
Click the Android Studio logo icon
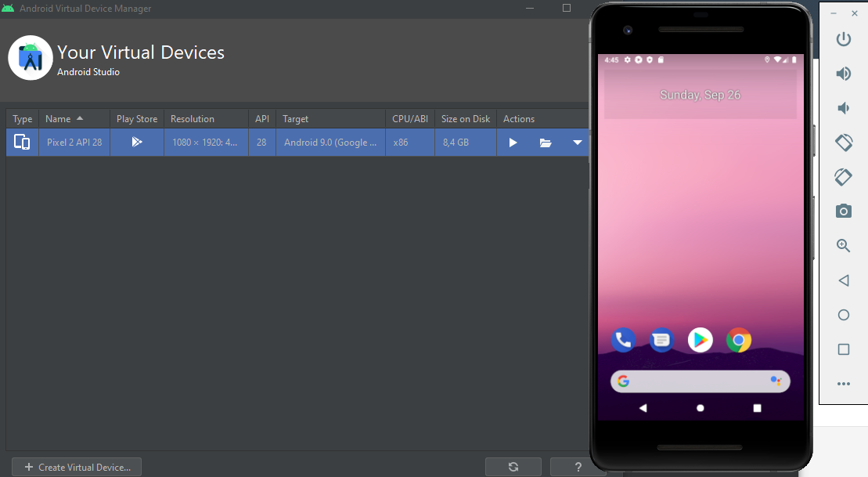[x=31, y=58]
